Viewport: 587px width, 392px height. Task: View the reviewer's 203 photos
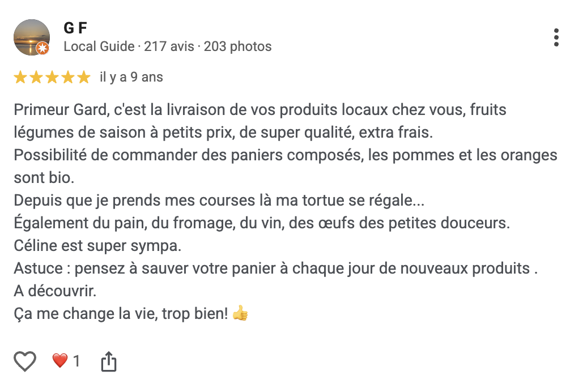pos(238,46)
